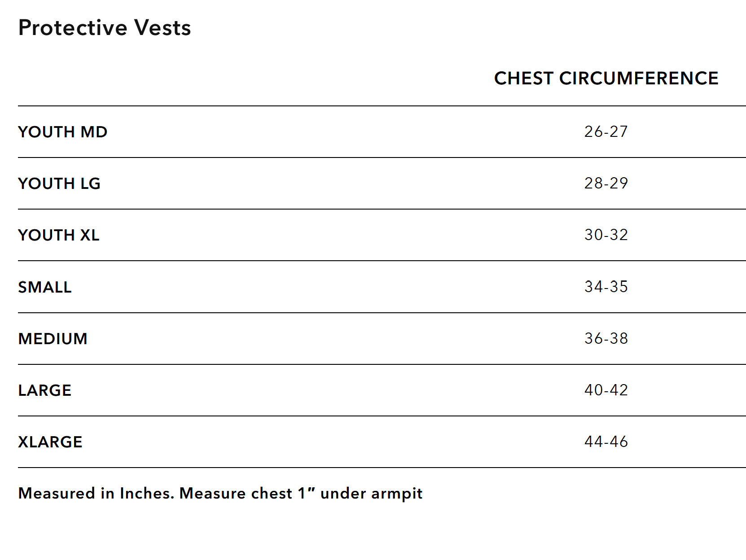
Task: Select the YOUTH MD row label
Action: pos(63,132)
